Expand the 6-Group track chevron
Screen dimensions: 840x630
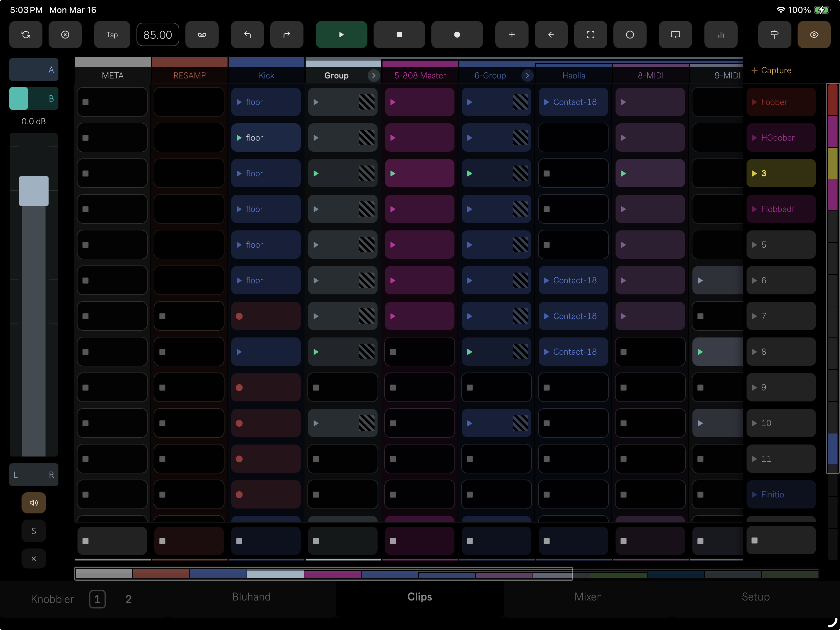coord(527,76)
